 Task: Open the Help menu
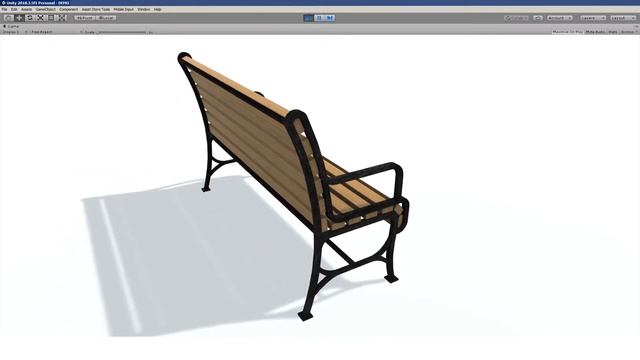[158, 9]
